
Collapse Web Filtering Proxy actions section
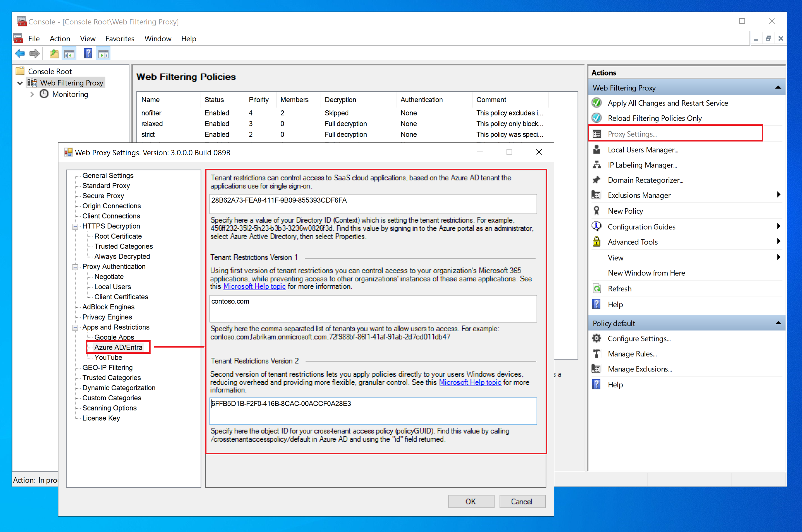(x=778, y=88)
